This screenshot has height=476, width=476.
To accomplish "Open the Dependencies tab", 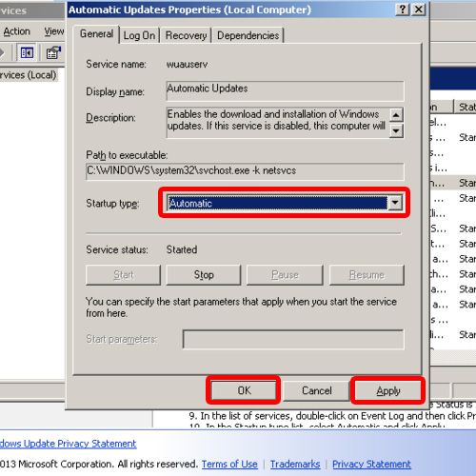I will (x=248, y=35).
